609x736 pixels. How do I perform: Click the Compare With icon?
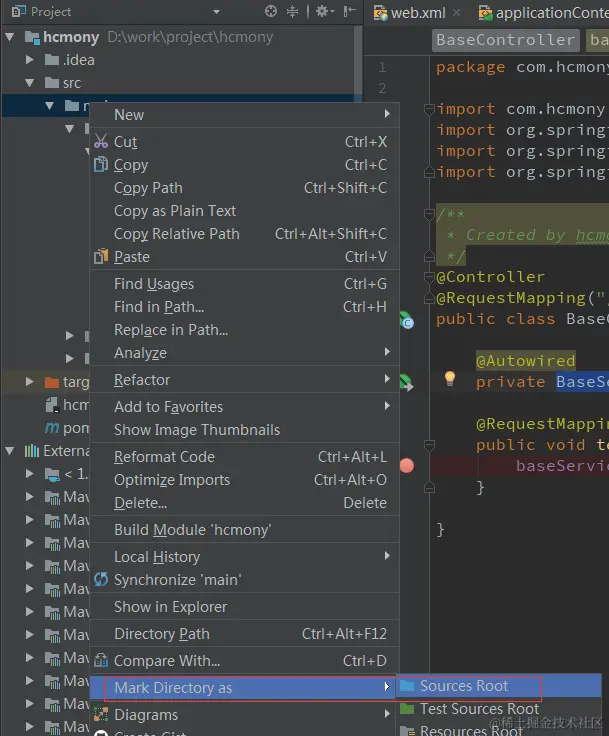101,660
